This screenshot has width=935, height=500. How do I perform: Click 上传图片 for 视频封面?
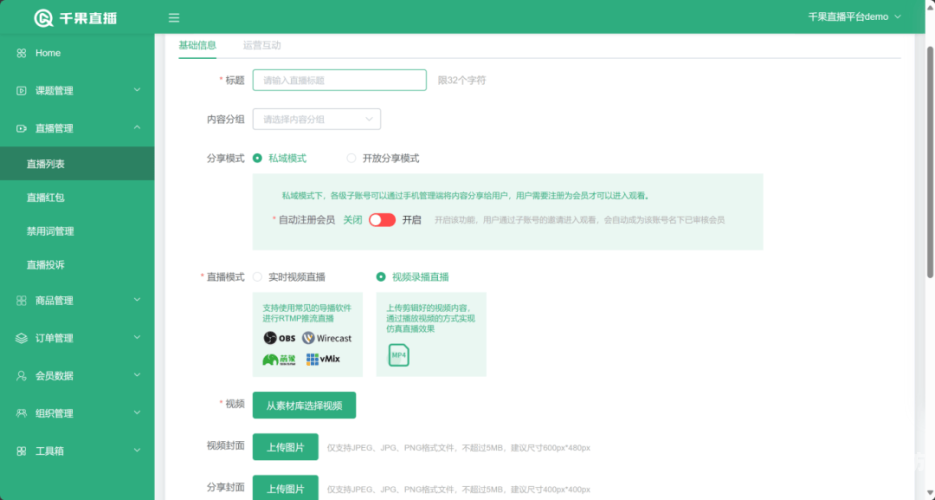pyautogui.click(x=286, y=447)
